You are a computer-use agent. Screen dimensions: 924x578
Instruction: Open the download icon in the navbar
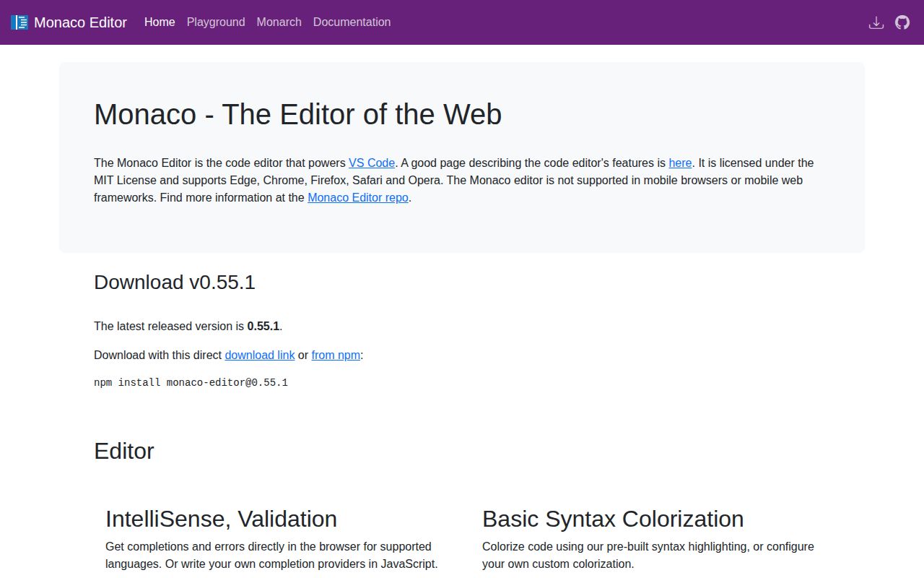coord(876,22)
